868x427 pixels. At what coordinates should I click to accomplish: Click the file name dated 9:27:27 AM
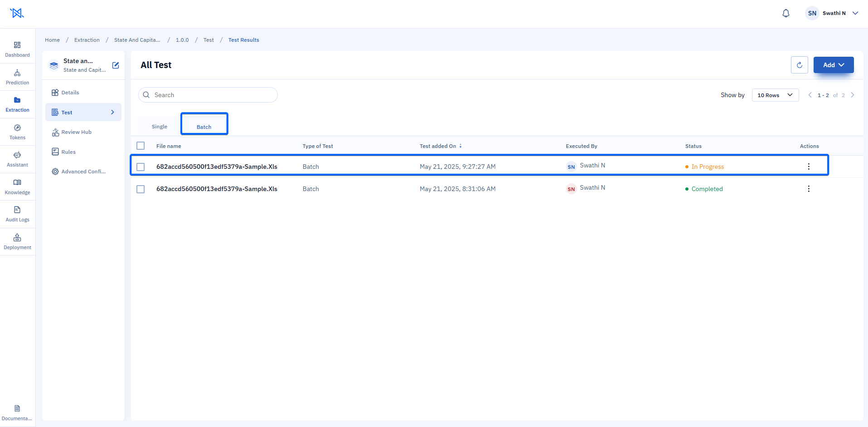pyautogui.click(x=217, y=167)
